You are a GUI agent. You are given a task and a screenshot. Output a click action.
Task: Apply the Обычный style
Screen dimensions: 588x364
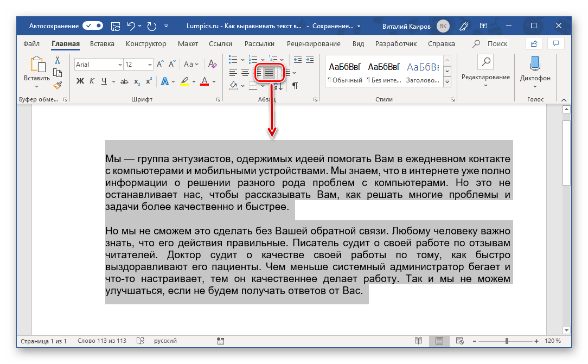344,72
